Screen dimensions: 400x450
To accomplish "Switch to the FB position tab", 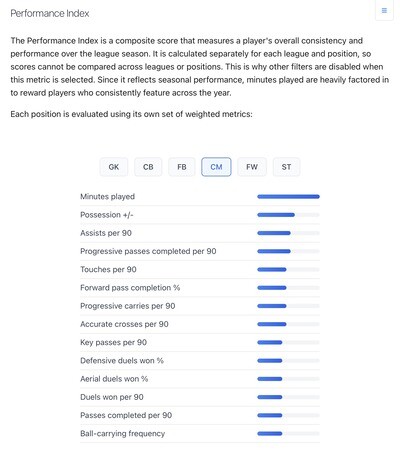I will [x=182, y=167].
